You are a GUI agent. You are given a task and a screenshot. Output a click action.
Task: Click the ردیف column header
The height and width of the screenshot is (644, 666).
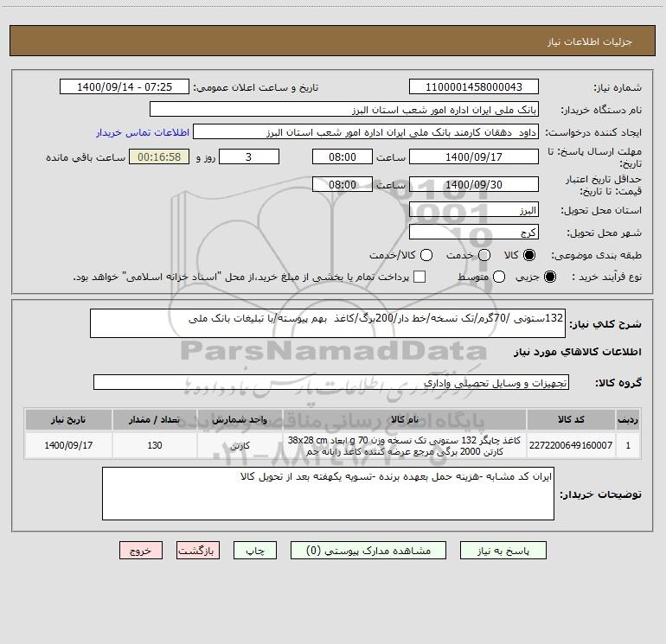(x=628, y=419)
